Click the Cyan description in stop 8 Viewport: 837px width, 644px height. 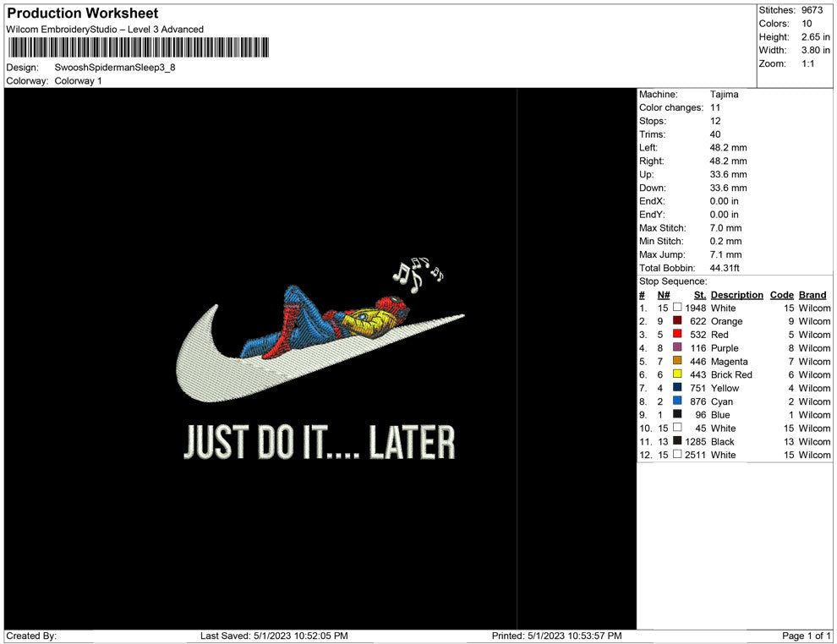[x=722, y=401]
